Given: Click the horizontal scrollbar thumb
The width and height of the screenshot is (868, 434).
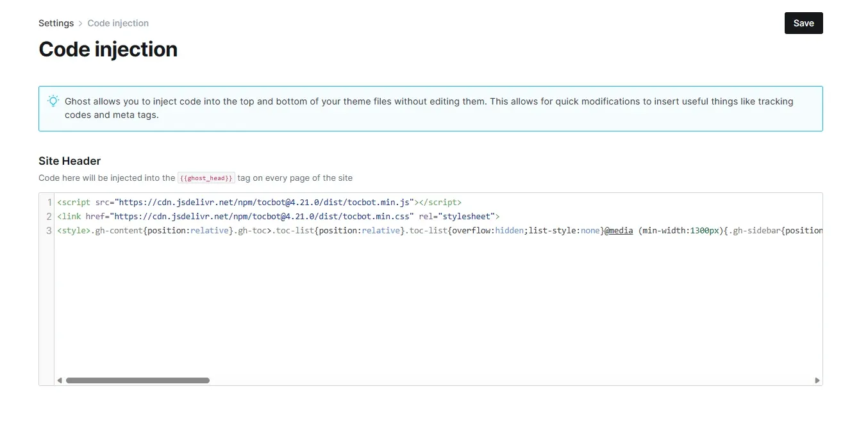Looking at the screenshot, I should 138,380.
